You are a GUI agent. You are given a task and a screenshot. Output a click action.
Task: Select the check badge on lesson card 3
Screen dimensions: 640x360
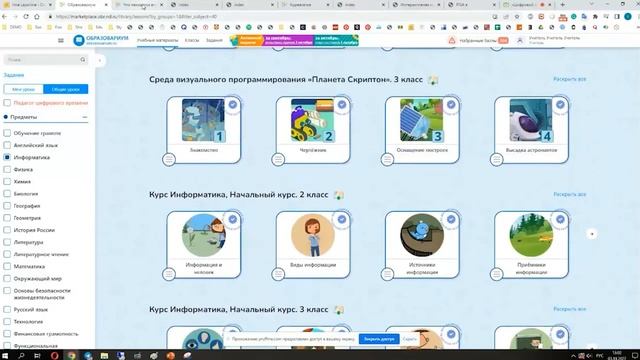tap(451, 104)
